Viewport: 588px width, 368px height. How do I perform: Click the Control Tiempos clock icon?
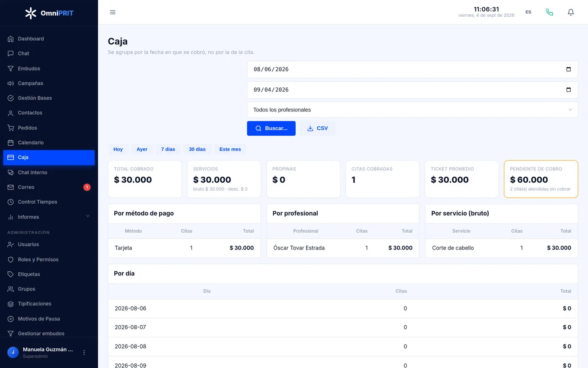[10, 202]
